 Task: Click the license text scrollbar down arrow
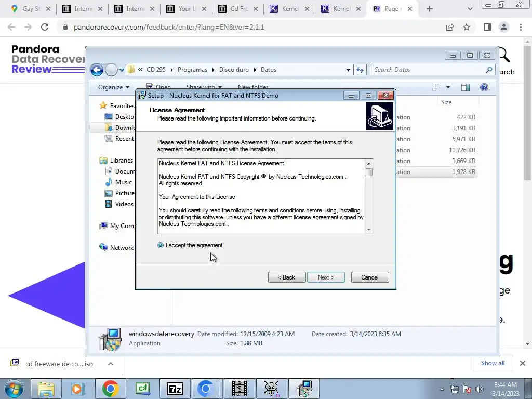pyautogui.click(x=369, y=230)
